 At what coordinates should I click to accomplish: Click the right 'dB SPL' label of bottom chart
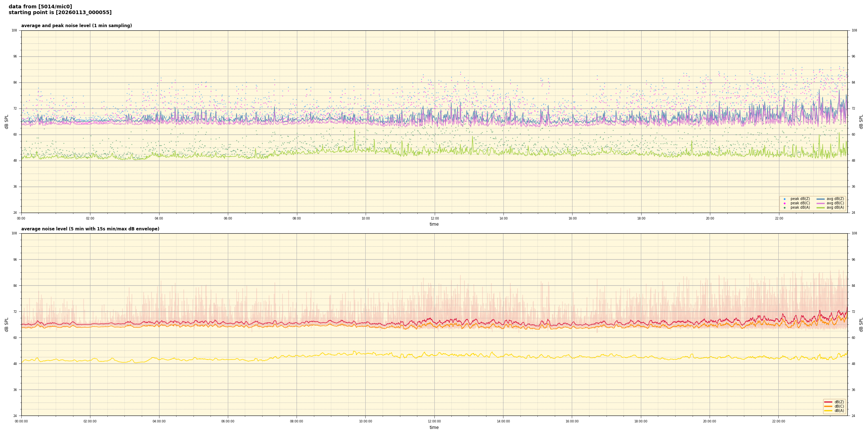[861, 324]
